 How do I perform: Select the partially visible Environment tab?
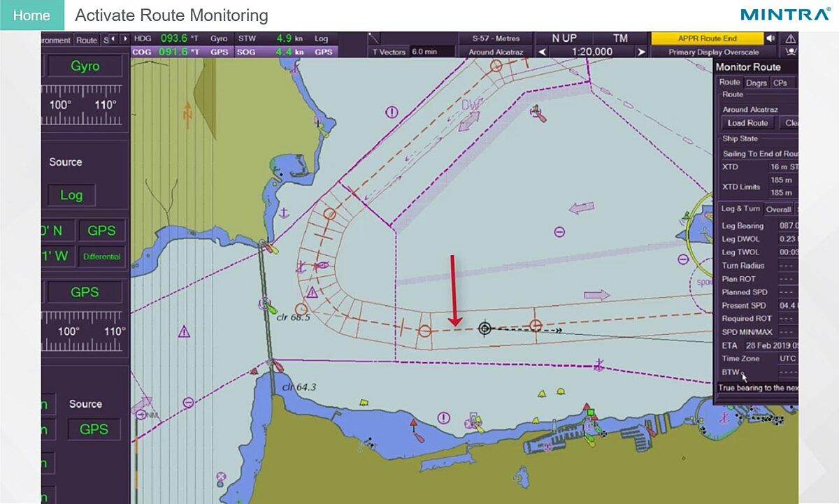tap(56, 40)
